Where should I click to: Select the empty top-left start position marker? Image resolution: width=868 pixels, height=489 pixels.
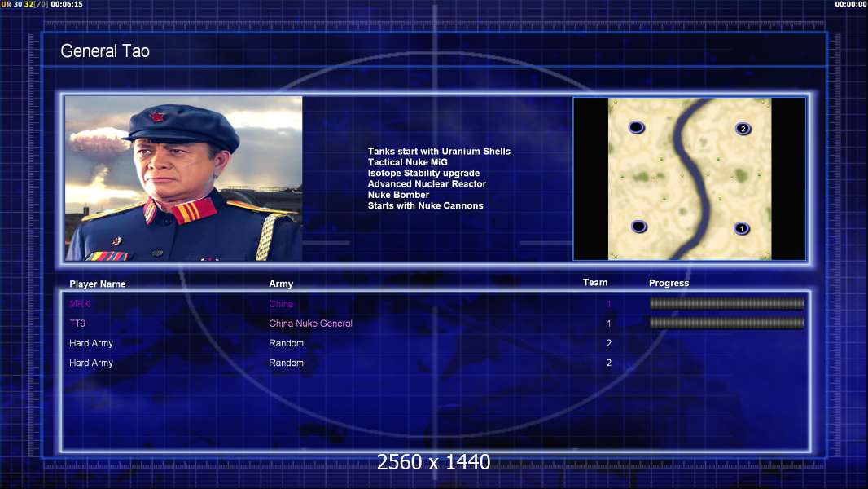637,127
